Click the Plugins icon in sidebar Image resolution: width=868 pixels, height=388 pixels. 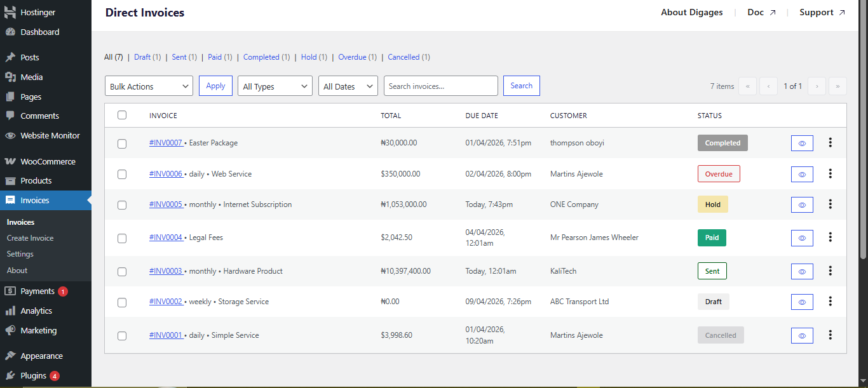(x=10, y=375)
